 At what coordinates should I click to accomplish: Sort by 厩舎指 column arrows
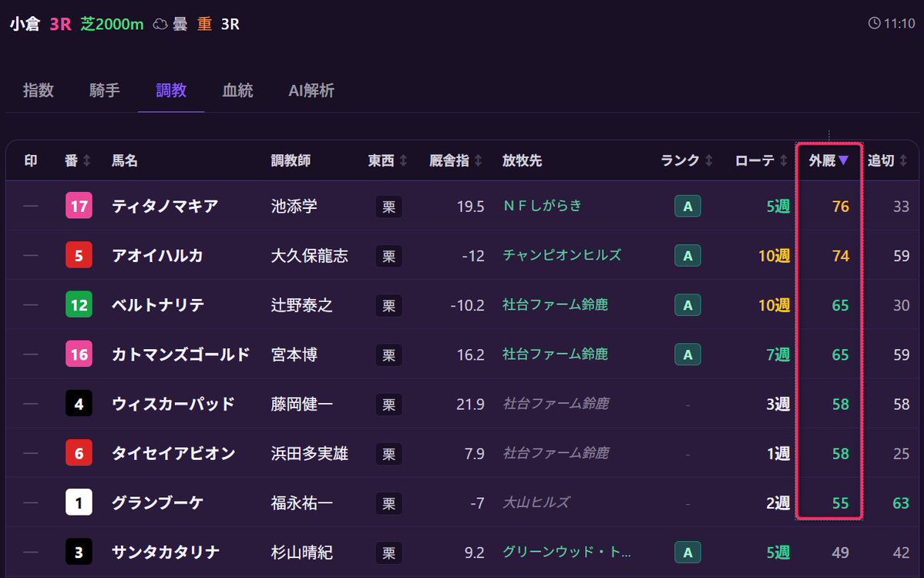coord(479,160)
